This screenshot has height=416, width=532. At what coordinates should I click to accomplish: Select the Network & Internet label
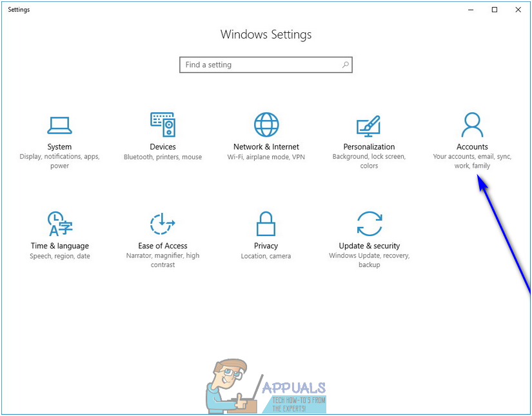point(266,146)
